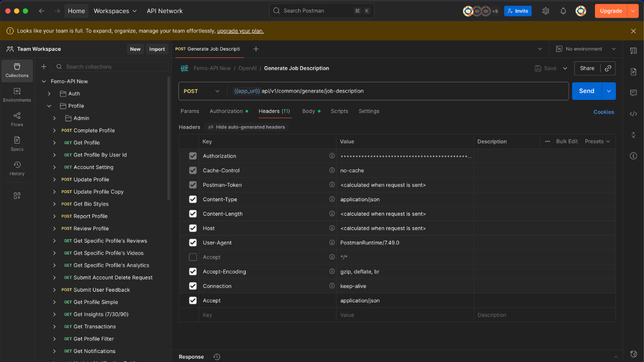Open the Flows panel
The width and height of the screenshot is (644, 362).
pos(17,119)
